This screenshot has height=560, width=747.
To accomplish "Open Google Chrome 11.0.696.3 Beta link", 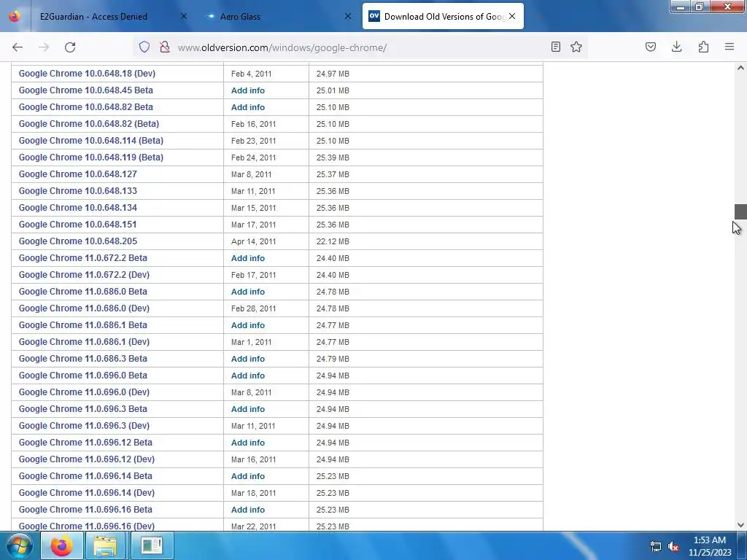I will click(x=83, y=408).
